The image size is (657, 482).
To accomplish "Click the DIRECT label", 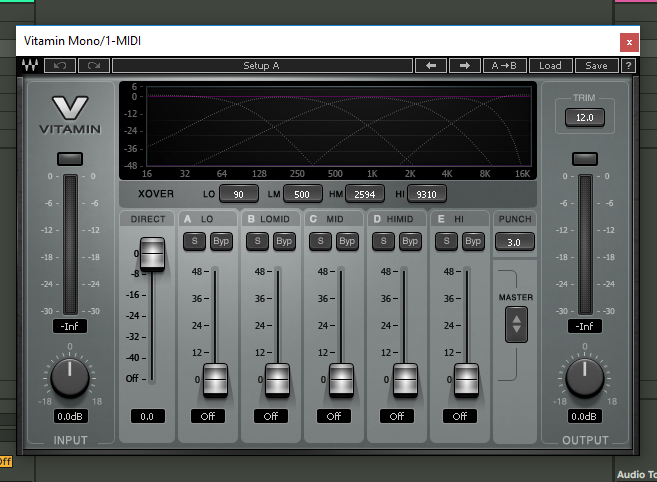I will [x=148, y=219].
